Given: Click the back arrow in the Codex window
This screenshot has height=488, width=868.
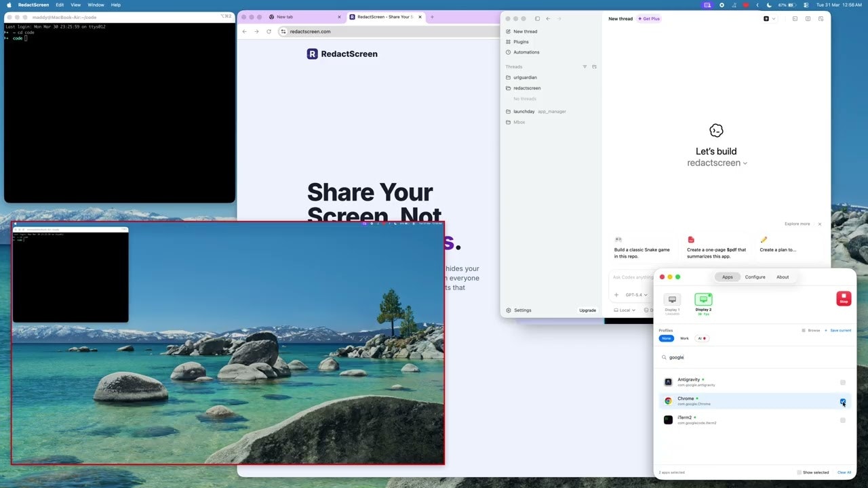Looking at the screenshot, I should click(548, 19).
